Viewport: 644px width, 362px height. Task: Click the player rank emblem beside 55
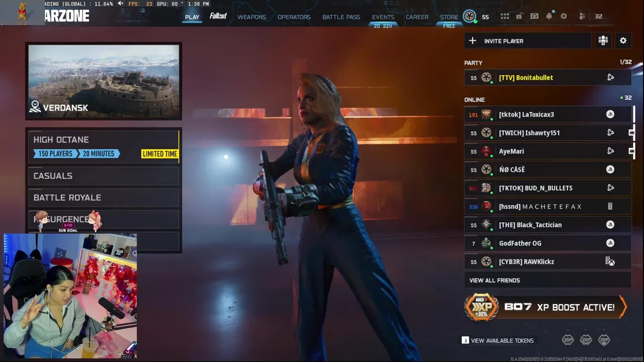click(x=469, y=16)
